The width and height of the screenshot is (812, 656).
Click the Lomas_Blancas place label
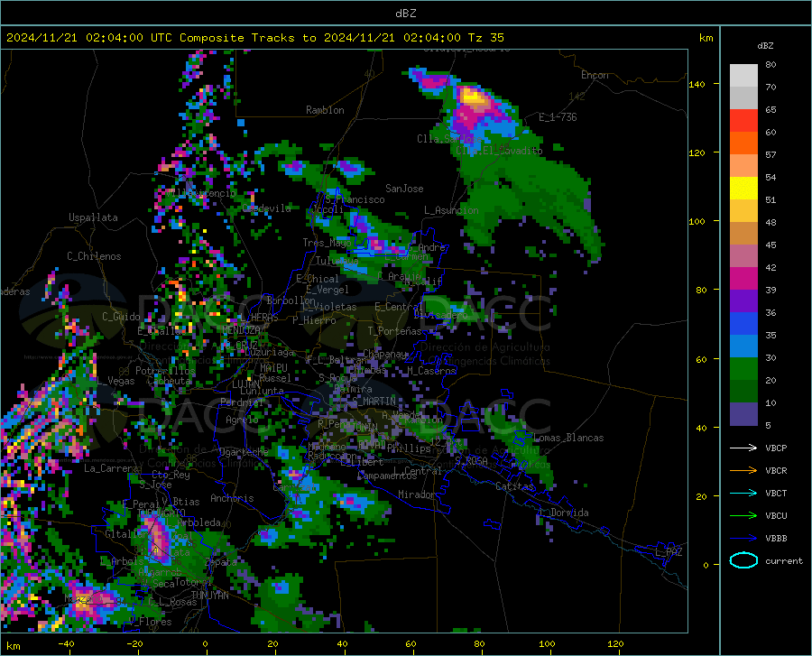568,438
